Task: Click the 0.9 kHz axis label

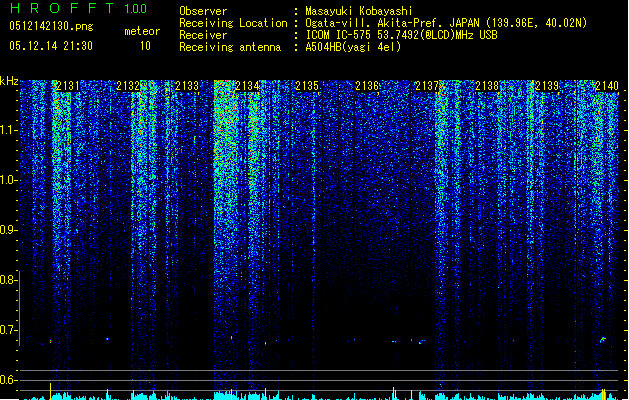Action: (8, 230)
